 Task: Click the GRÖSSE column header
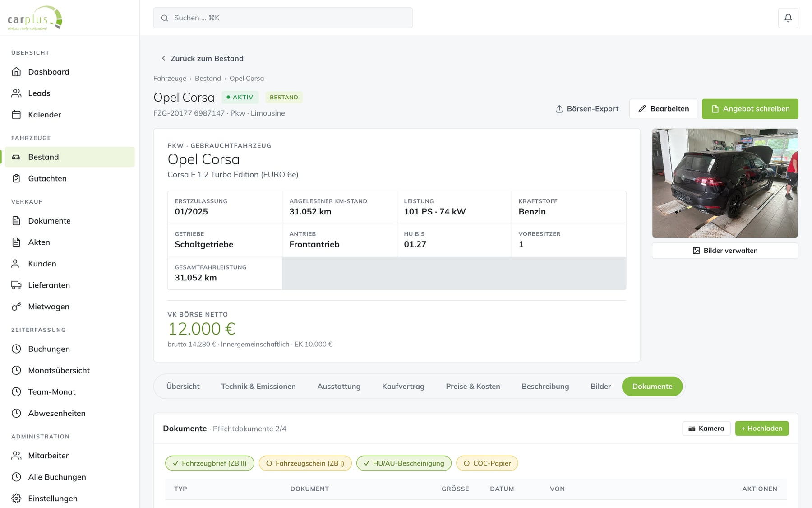[455, 489]
